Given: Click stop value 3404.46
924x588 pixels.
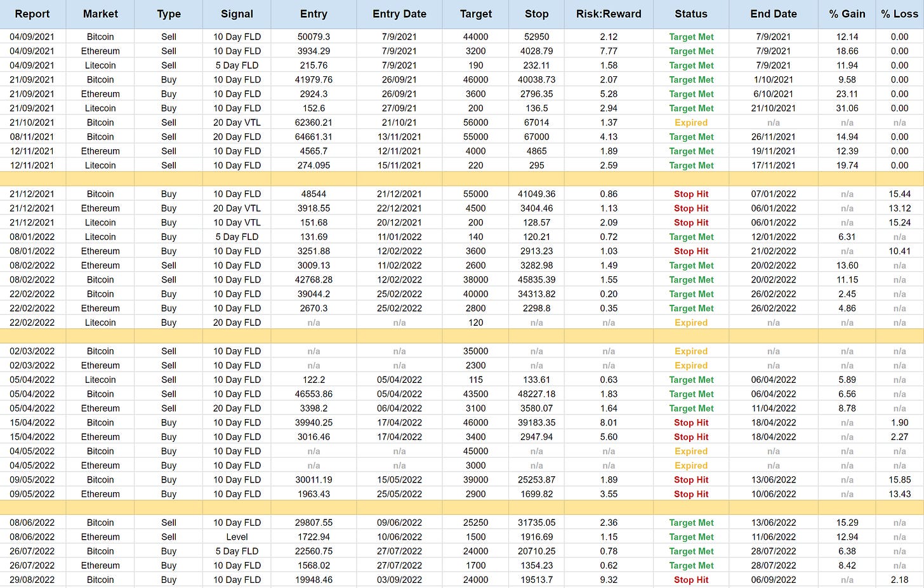Looking at the screenshot, I should pyautogui.click(x=536, y=208).
